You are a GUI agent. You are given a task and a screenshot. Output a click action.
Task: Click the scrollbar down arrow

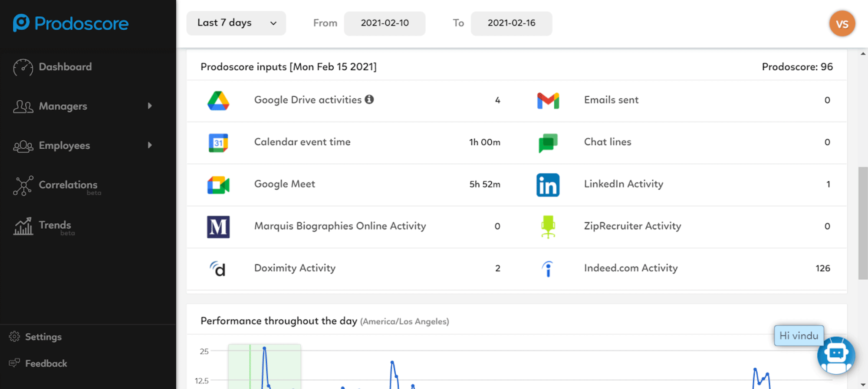863,384
